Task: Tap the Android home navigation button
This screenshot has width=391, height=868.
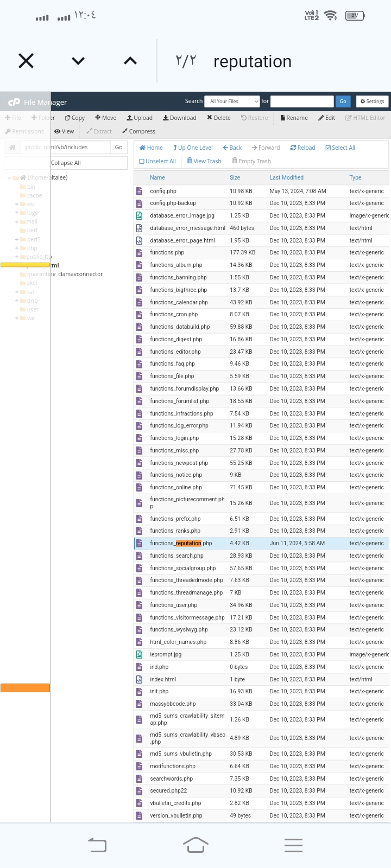Action: pos(195,845)
